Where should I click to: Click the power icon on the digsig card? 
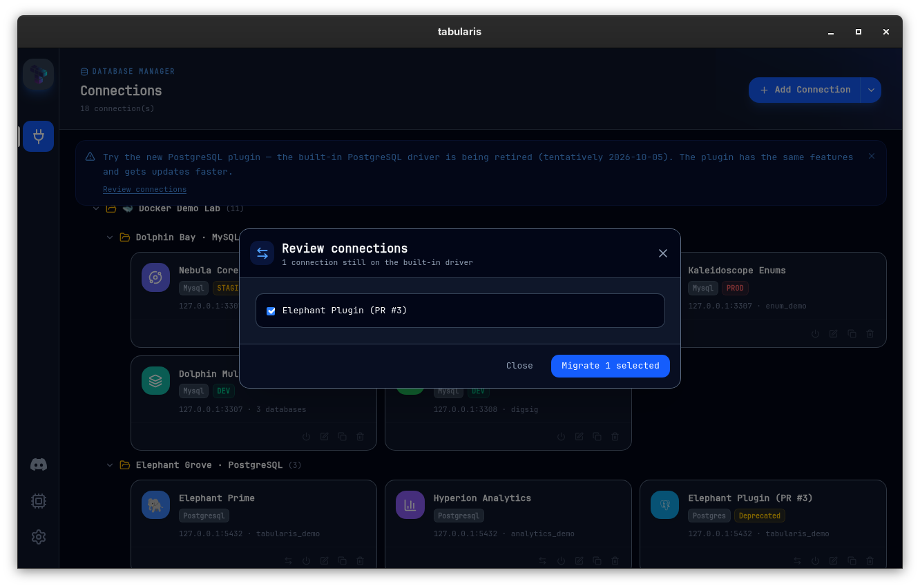coord(562,437)
